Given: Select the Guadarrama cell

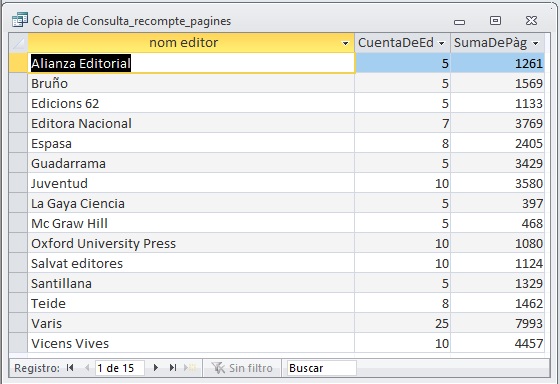Looking at the screenshot, I should point(191,163).
